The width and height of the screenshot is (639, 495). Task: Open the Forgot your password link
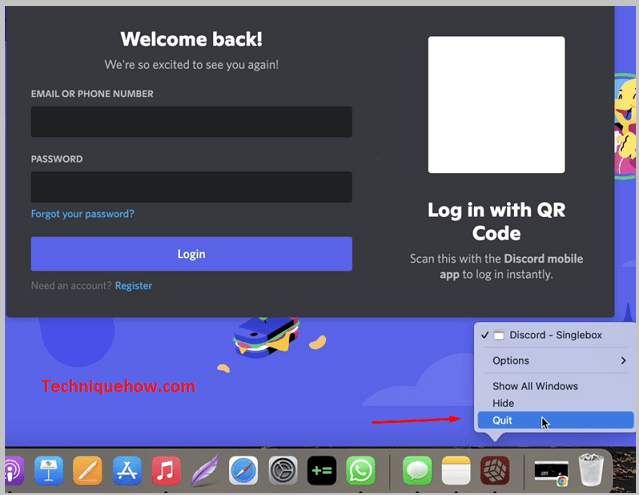point(83,214)
